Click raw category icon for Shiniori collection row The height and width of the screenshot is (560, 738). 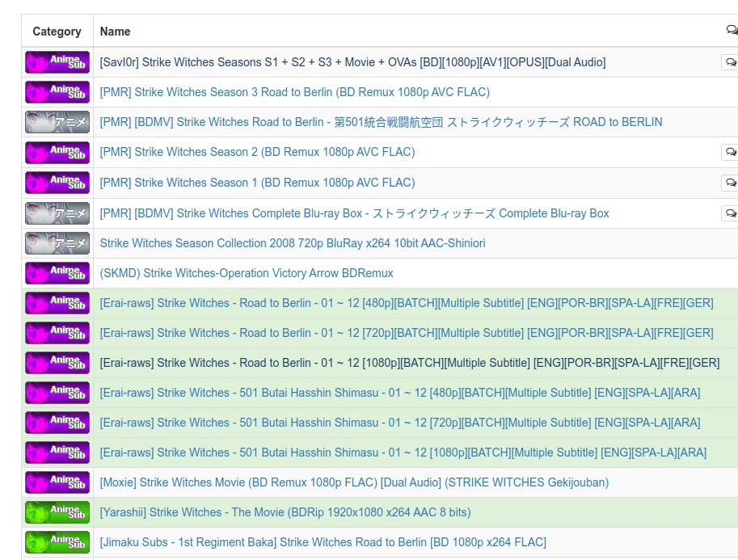57,243
